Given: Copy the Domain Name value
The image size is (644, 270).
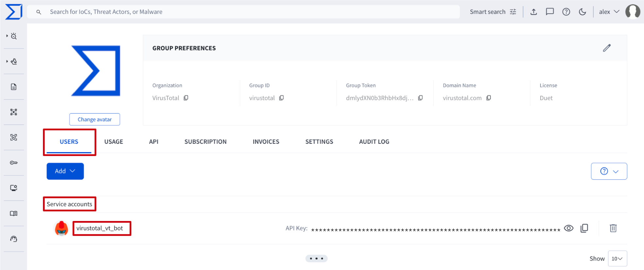Looking at the screenshot, I should (x=489, y=98).
